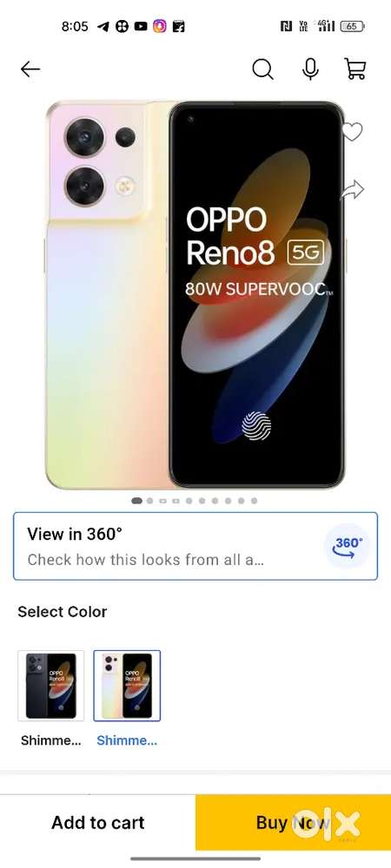Viewport: 391px width, 868px height.
Task: Tap the battery indicator in status bar
Action: (352, 26)
